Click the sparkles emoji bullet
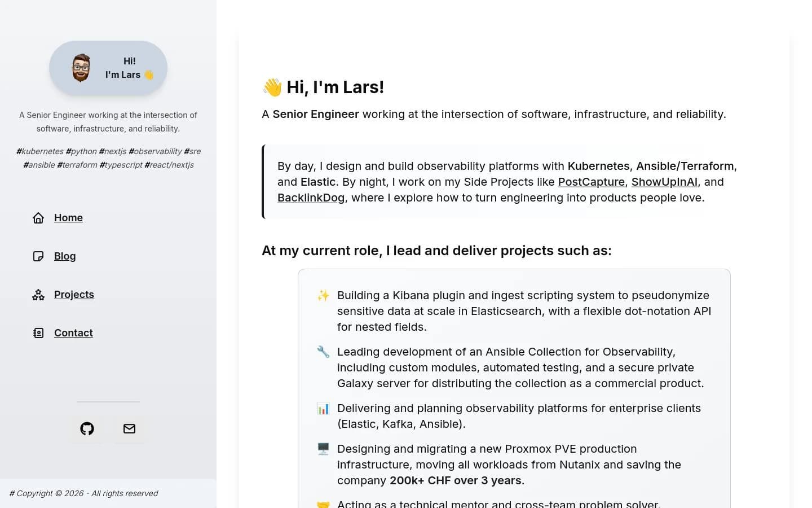812x508 pixels. (323, 295)
